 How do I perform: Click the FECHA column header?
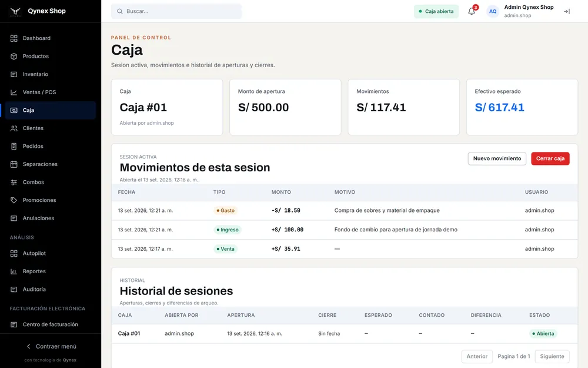[x=126, y=193]
